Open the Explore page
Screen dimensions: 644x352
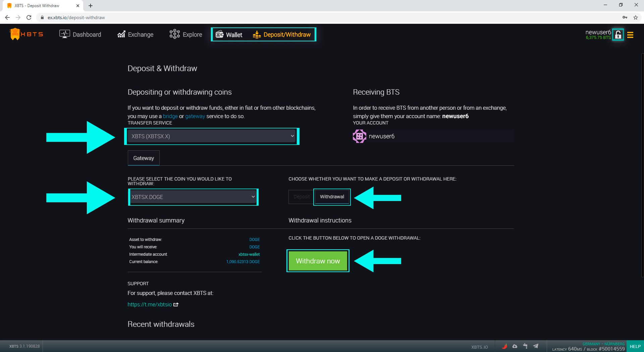186,34
